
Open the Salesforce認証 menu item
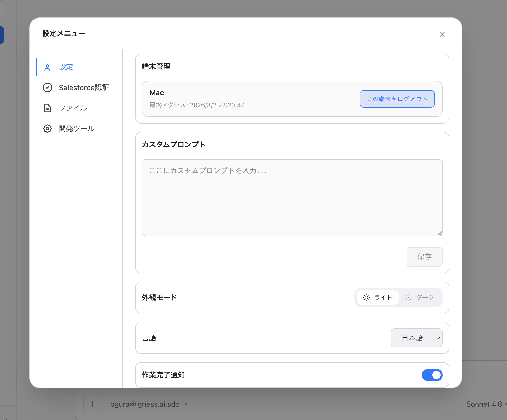click(x=84, y=87)
